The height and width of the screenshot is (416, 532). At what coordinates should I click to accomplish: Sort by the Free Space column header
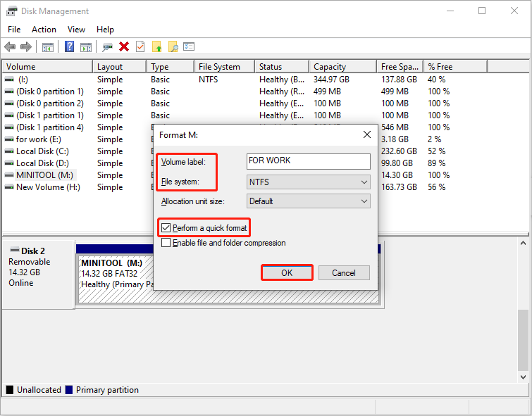400,67
